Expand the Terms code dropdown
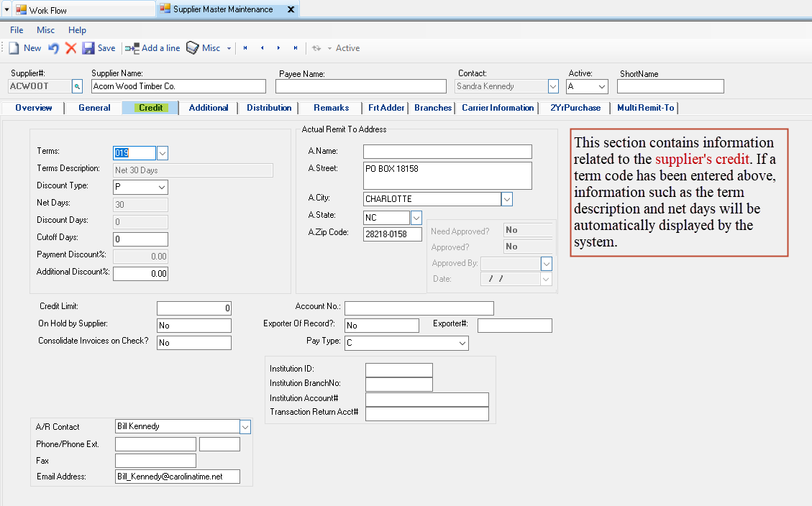 point(162,153)
